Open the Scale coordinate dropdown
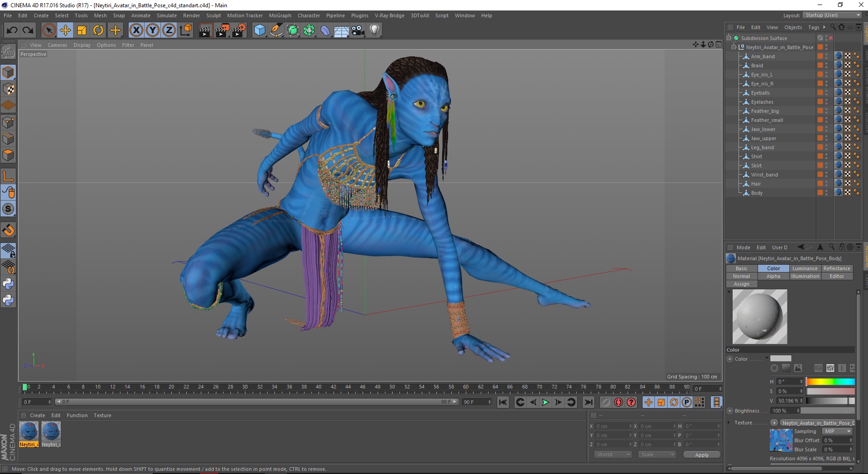The image size is (868, 474). click(657, 454)
